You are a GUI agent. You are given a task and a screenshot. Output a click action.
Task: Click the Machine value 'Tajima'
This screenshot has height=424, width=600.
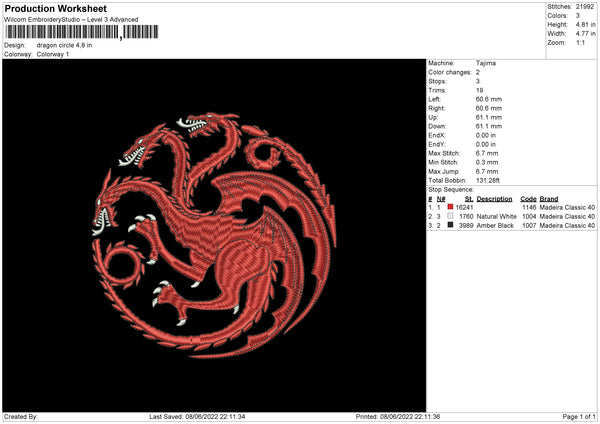point(486,63)
